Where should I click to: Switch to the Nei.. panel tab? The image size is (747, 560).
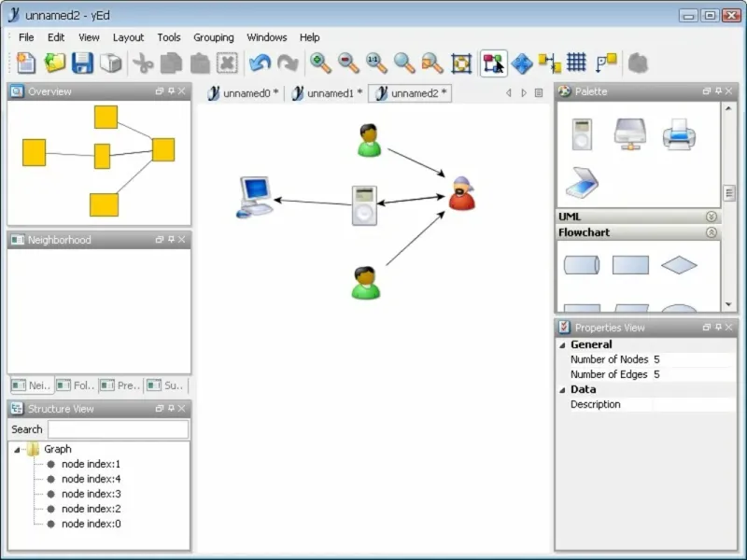pyautogui.click(x=32, y=385)
